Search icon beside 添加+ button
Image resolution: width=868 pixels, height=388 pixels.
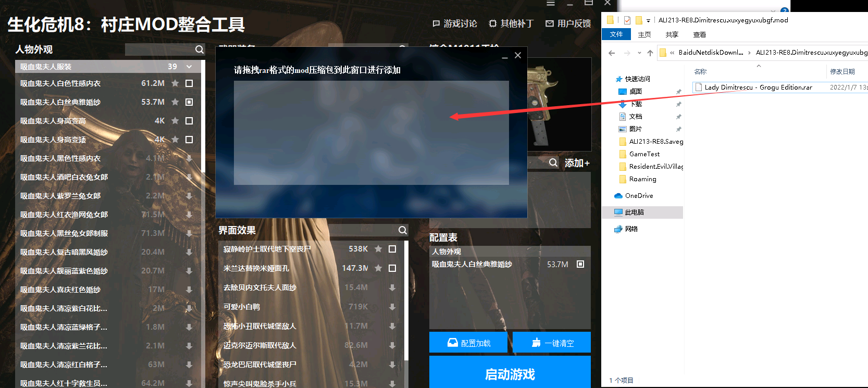[553, 163]
